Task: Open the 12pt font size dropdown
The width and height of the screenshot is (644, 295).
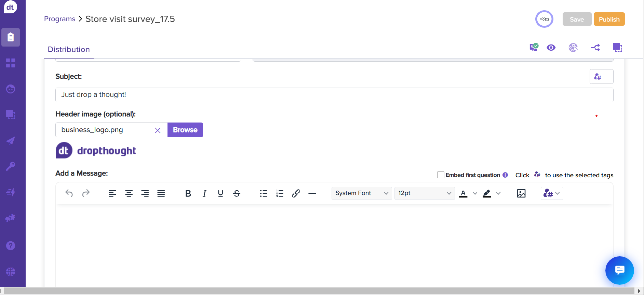Action: coord(424,193)
